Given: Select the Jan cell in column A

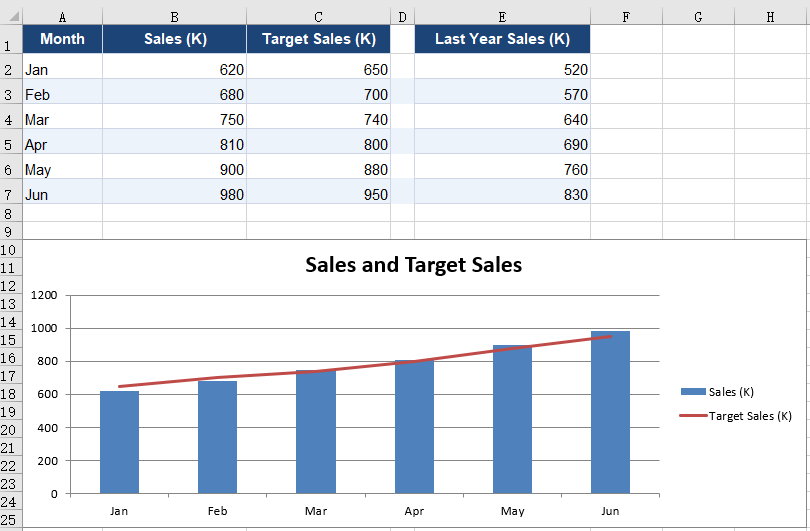Looking at the screenshot, I should coord(63,66).
